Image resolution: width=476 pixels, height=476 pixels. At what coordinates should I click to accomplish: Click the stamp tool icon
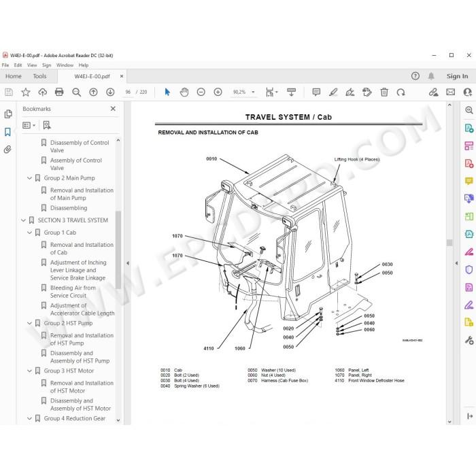pyautogui.click(x=367, y=92)
